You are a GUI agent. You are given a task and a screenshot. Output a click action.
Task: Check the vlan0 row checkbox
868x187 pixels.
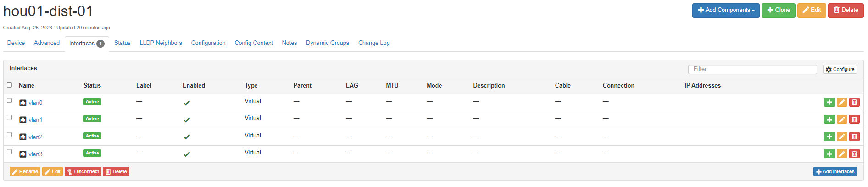[x=9, y=100]
